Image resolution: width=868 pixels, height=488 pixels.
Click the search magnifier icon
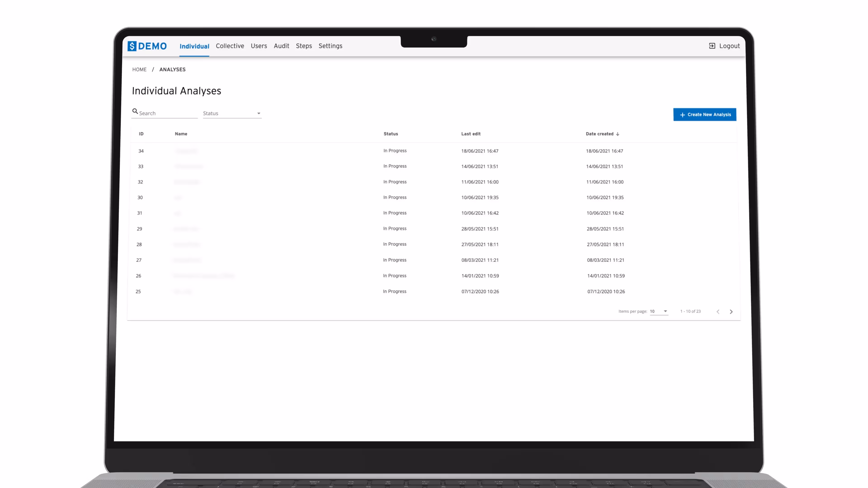click(x=135, y=111)
